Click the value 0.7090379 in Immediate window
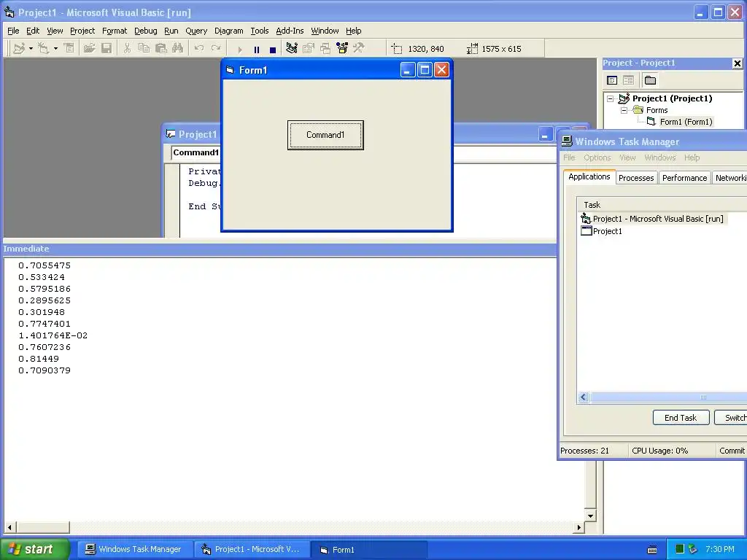The width and height of the screenshot is (747, 560). click(44, 370)
